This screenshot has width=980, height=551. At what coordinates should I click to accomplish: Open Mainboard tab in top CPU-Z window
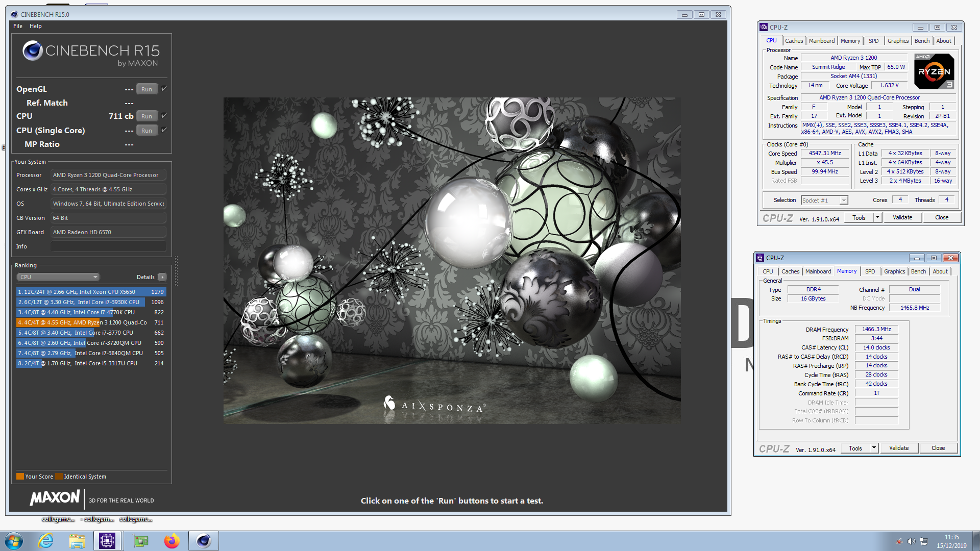(x=822, y=41)
